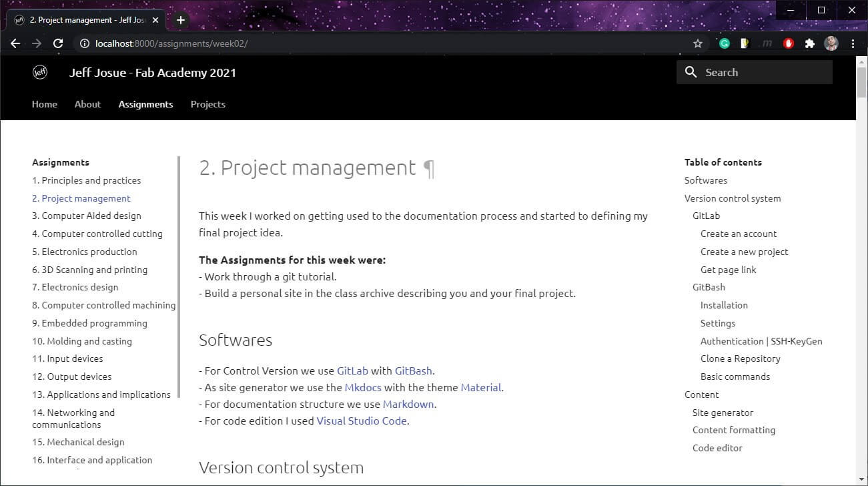The width and height of the screenshot is (868, 486).
Task: Open the Visual Studio Code link
Action: click(361, 421)
